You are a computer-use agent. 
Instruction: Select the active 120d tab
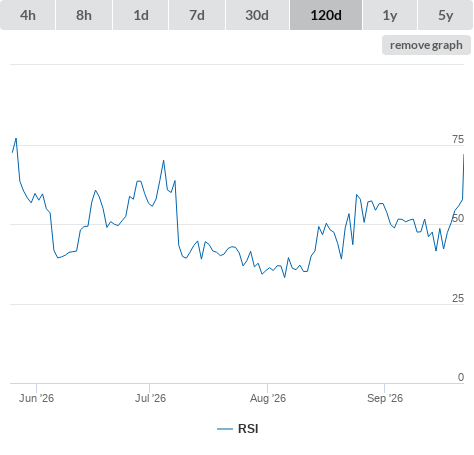326,15
